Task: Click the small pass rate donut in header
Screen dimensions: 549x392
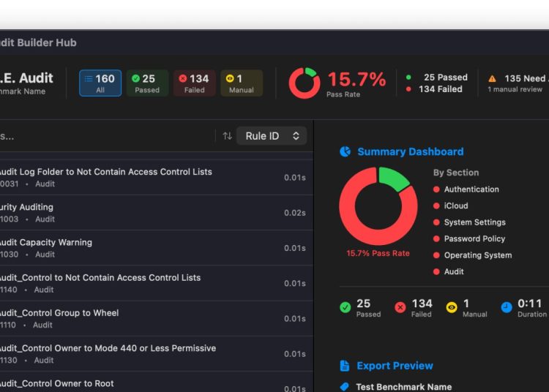Action: (304, 83)
